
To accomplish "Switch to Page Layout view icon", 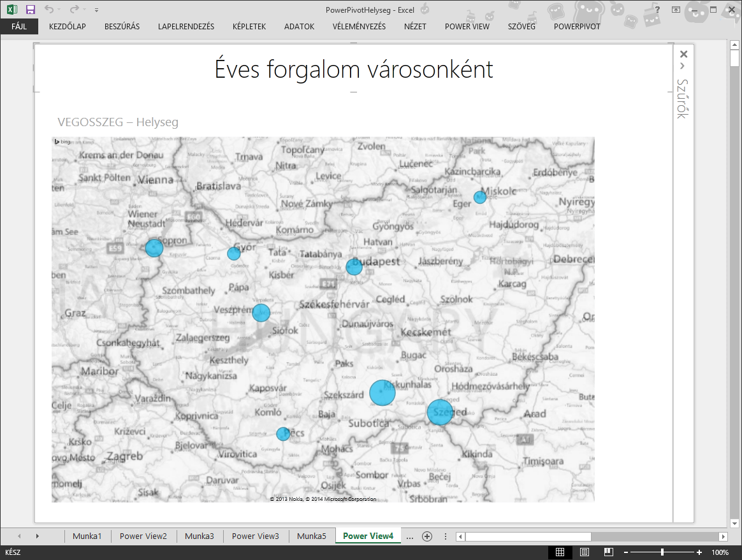I will pos(585,552).
